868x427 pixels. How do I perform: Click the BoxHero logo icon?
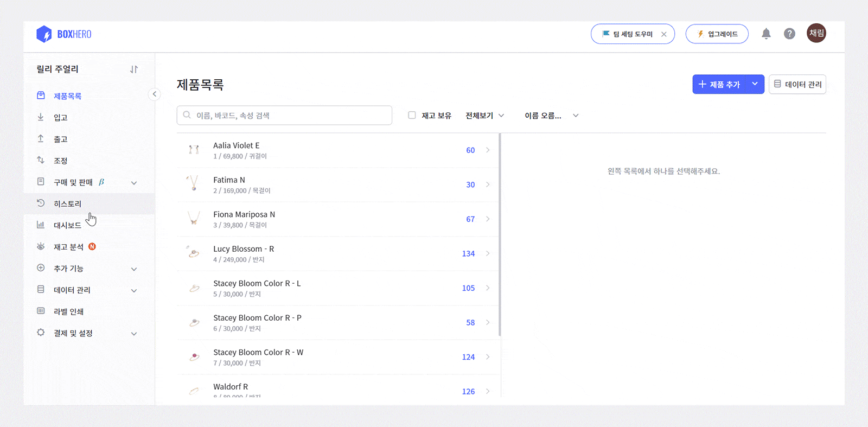point(44,34)
